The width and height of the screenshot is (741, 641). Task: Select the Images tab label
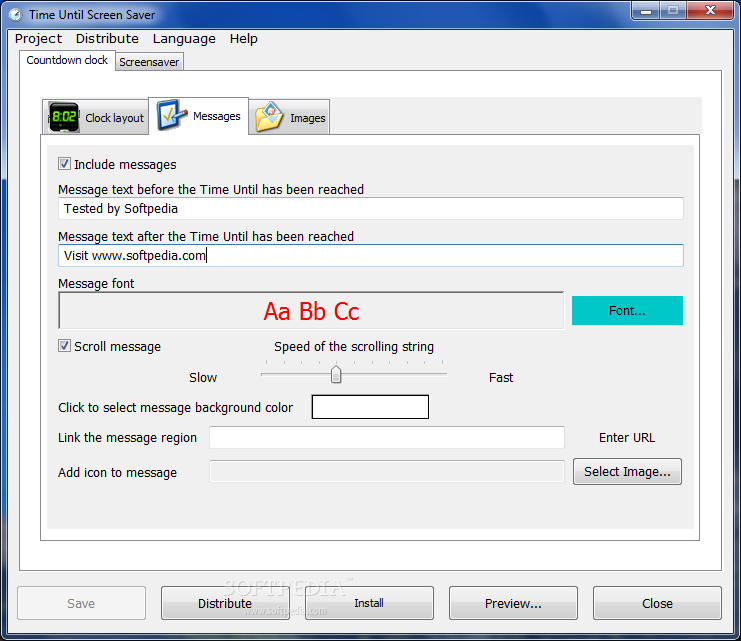point(308,118)
